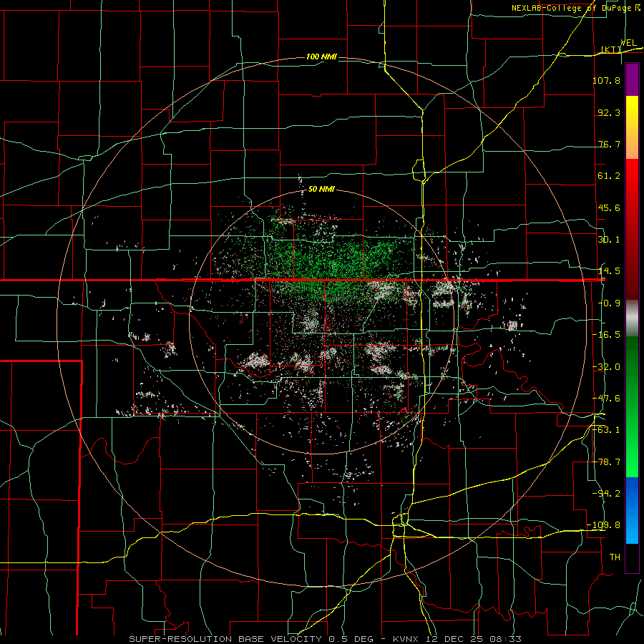Click the red segment of the color bar

(632, 229)
